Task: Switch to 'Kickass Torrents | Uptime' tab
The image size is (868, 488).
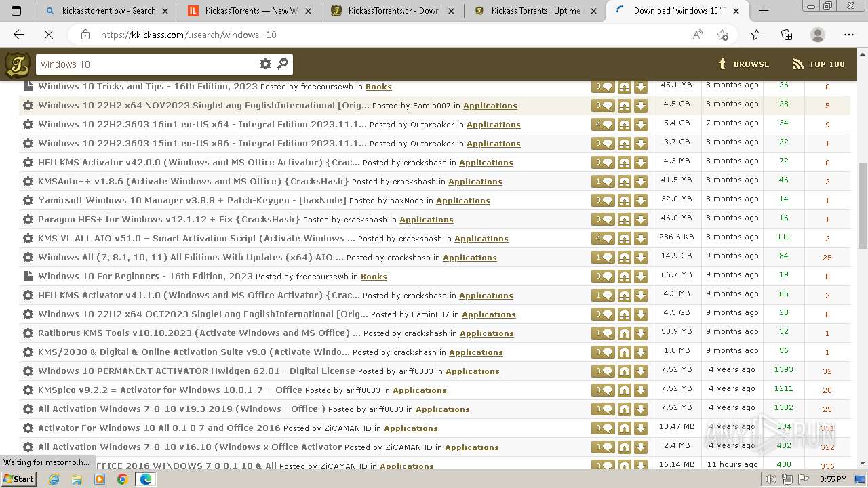Action: [x=536, y=11]
